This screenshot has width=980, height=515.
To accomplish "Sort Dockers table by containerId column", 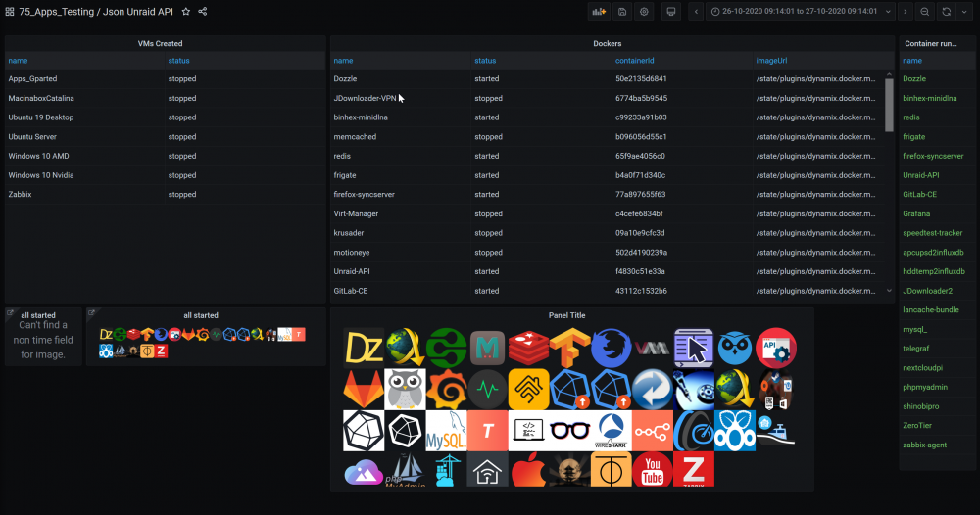I will tap(634, 61).
